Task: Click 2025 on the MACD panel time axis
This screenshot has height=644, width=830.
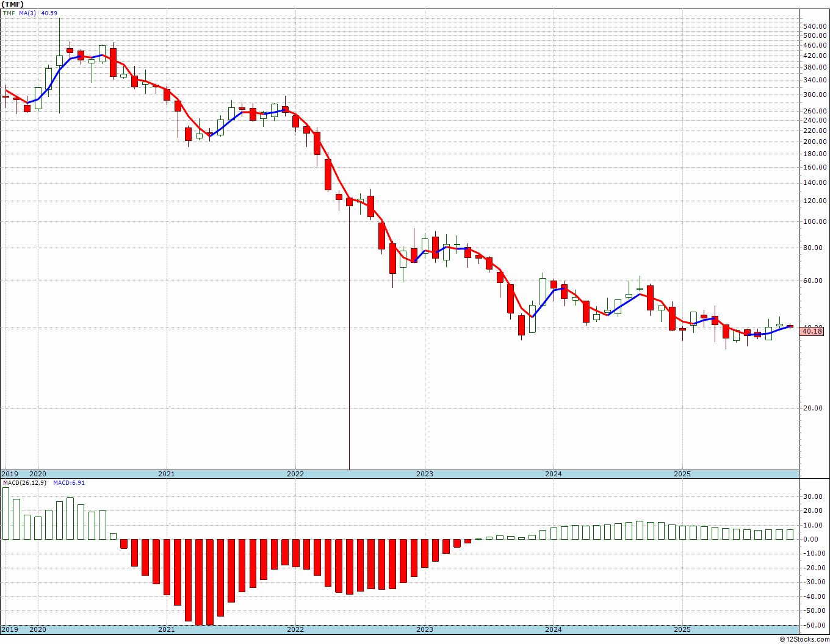Action: 682,629
